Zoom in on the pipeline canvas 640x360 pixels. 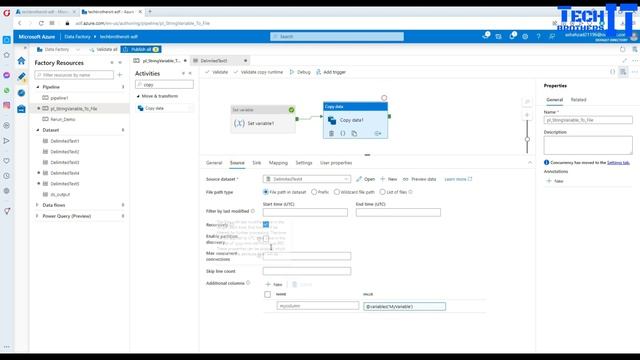pyautogui.click(x=527, y=115)
